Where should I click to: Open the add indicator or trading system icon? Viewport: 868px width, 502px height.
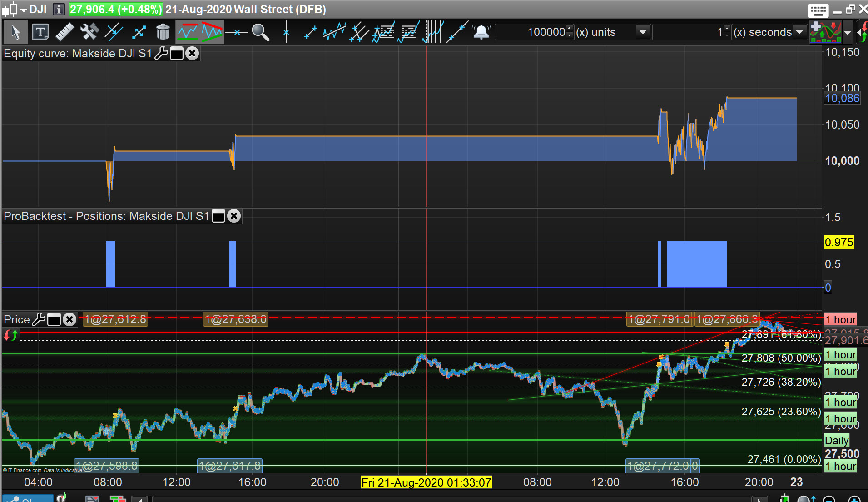point(826,32)
